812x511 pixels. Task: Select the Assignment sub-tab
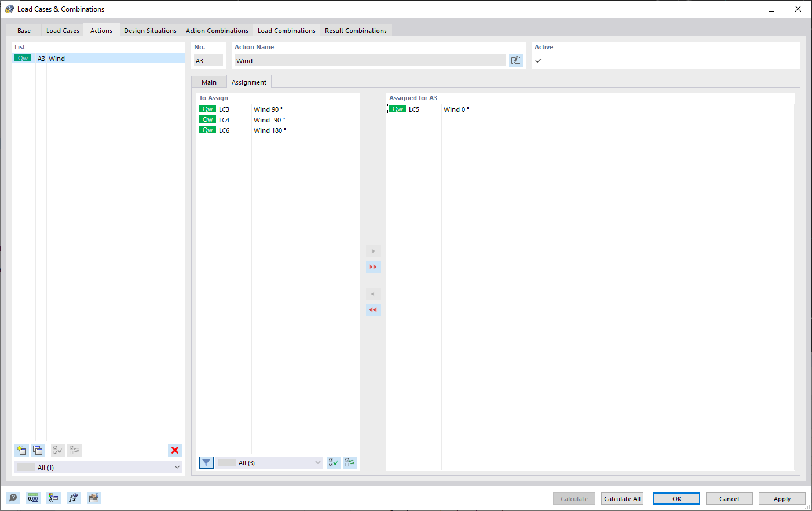(249, 82)
